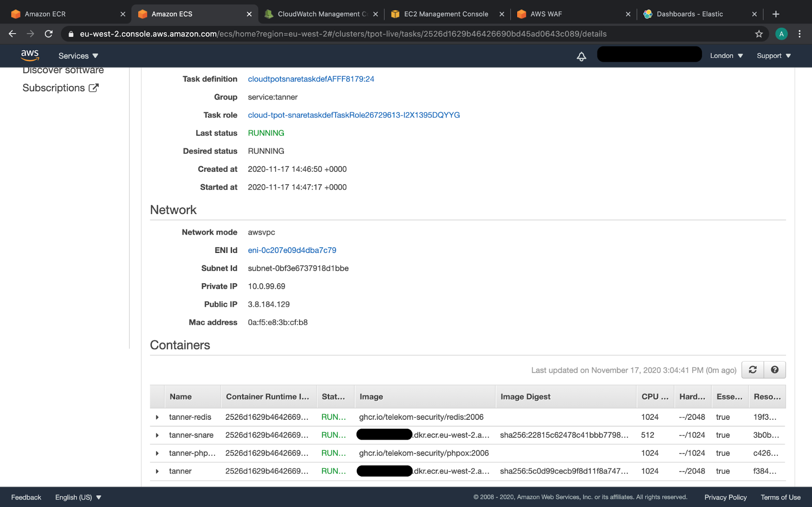This screenshot has width=812, height=507.
Task: Click the green RUNNING last status
Action: click(x=266, y=133)
